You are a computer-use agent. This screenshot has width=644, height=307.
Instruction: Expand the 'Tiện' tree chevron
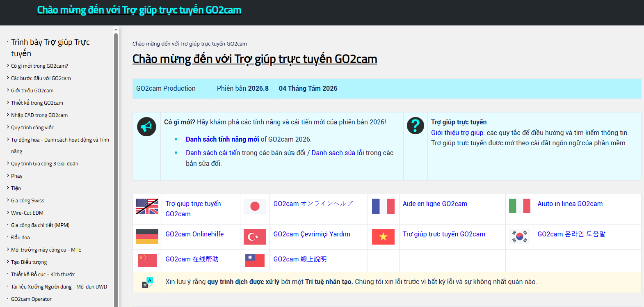tap(8, 188)
